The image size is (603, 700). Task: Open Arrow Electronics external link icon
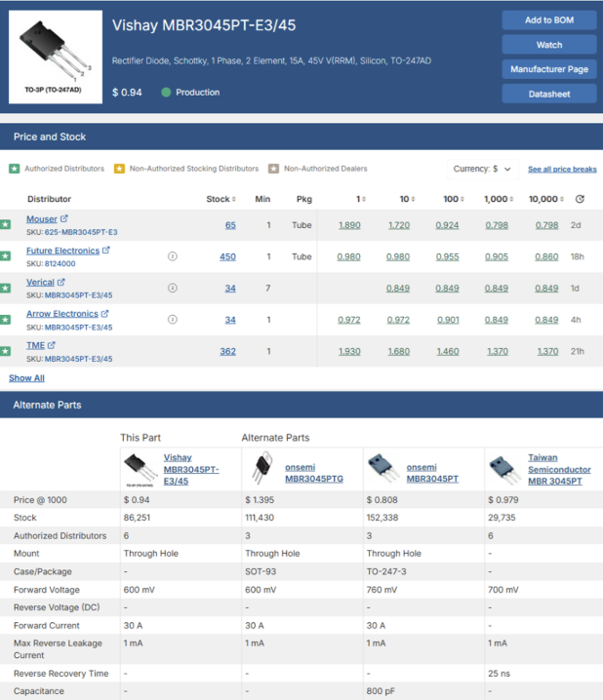pyautogui.click(x=104, y=314)
